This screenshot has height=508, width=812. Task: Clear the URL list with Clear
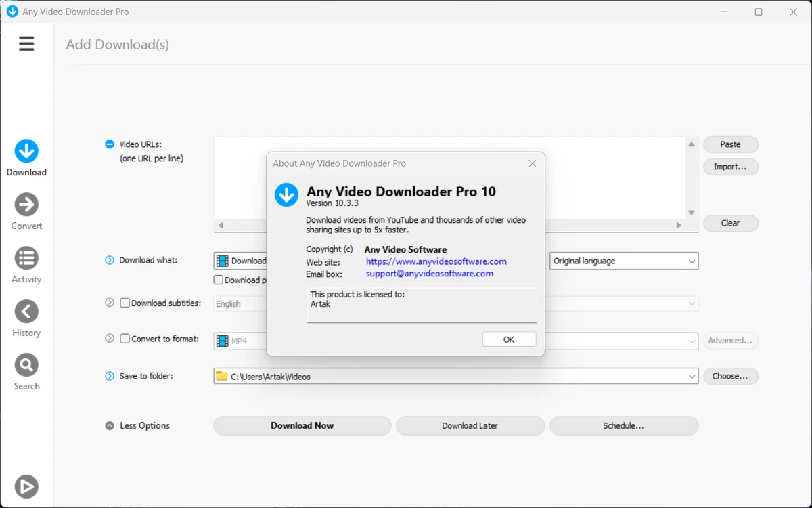(731, 223)
